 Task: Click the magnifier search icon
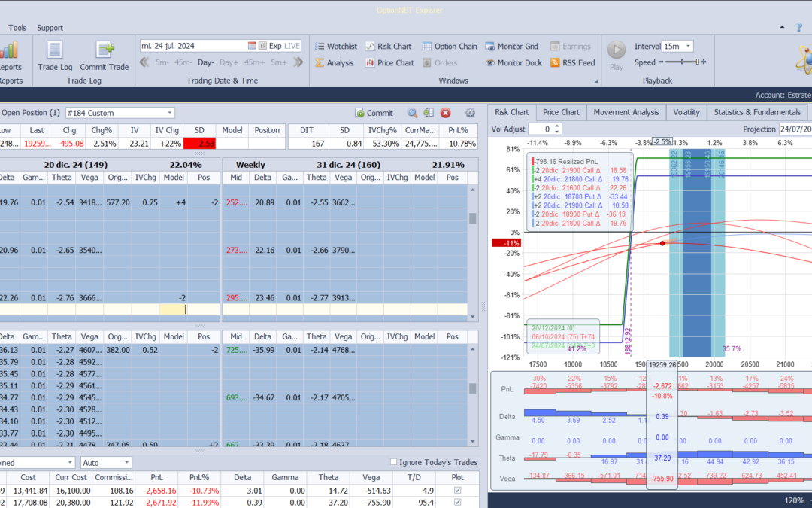[412, 113]
